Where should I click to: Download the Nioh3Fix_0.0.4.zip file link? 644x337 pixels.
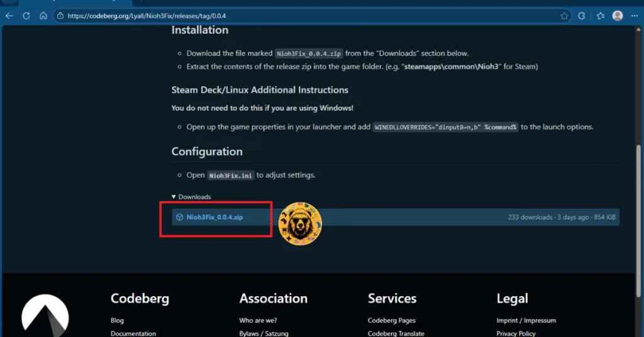(215, 217)
